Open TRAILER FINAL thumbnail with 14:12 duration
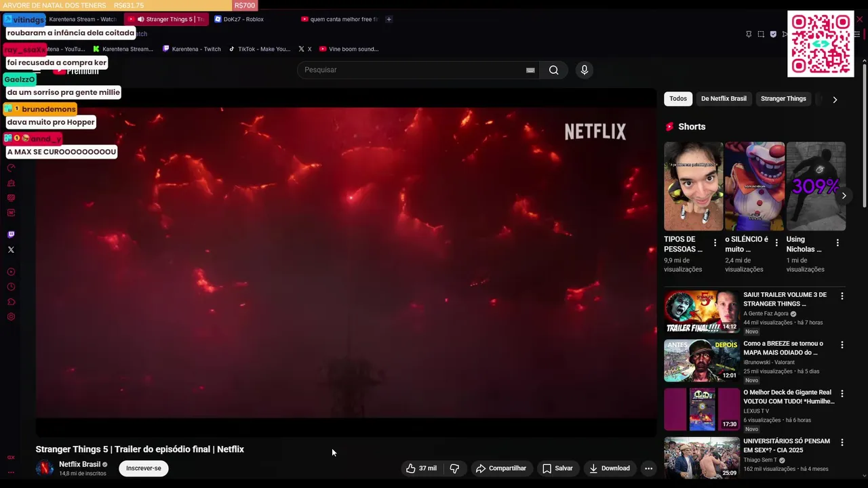Viewport: 868px width, 488px height. (702, 312)
